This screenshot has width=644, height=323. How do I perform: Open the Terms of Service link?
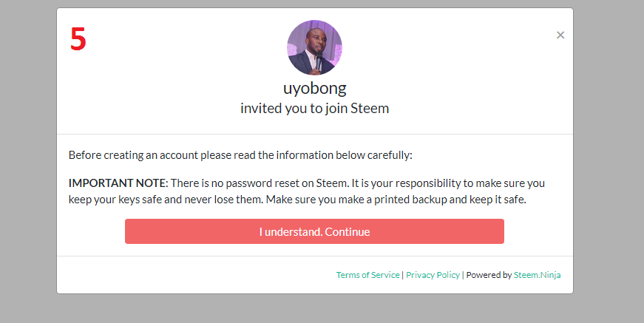coord(367,275)
